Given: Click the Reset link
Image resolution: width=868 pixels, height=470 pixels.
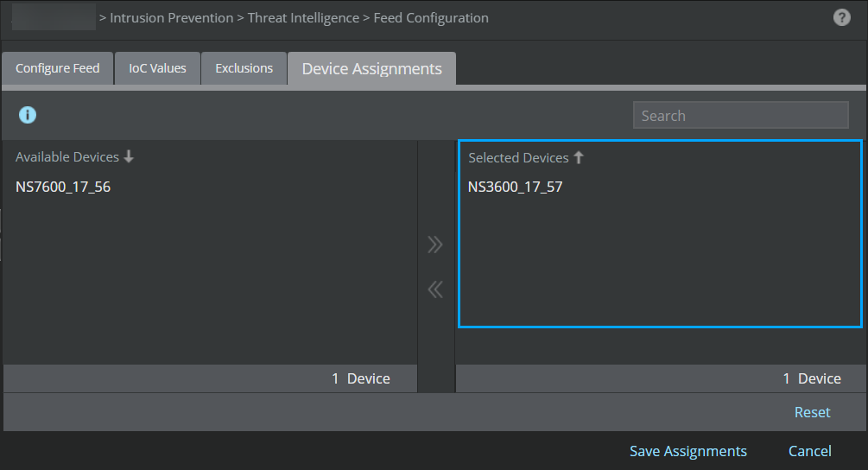Looking at the screenshot, I should 812,412.
